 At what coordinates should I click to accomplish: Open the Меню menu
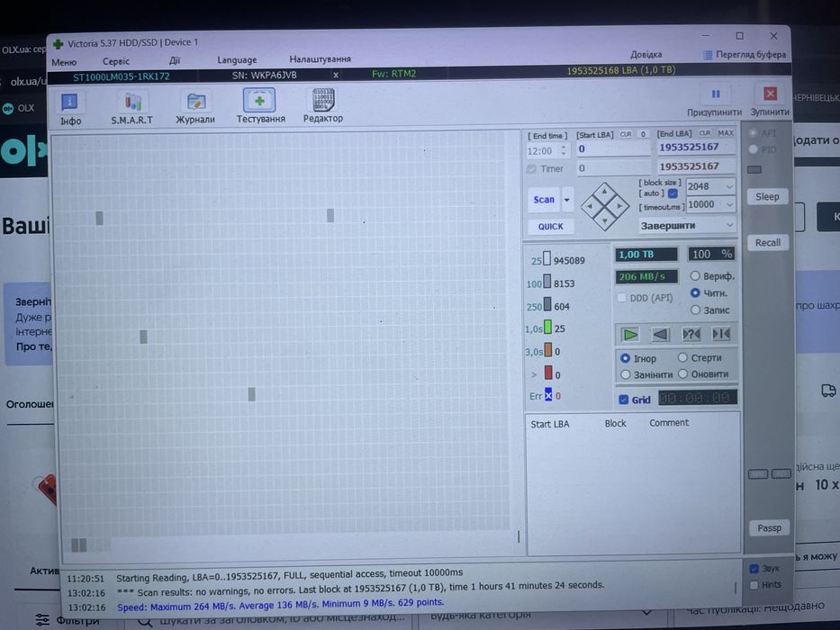[64, 62]
